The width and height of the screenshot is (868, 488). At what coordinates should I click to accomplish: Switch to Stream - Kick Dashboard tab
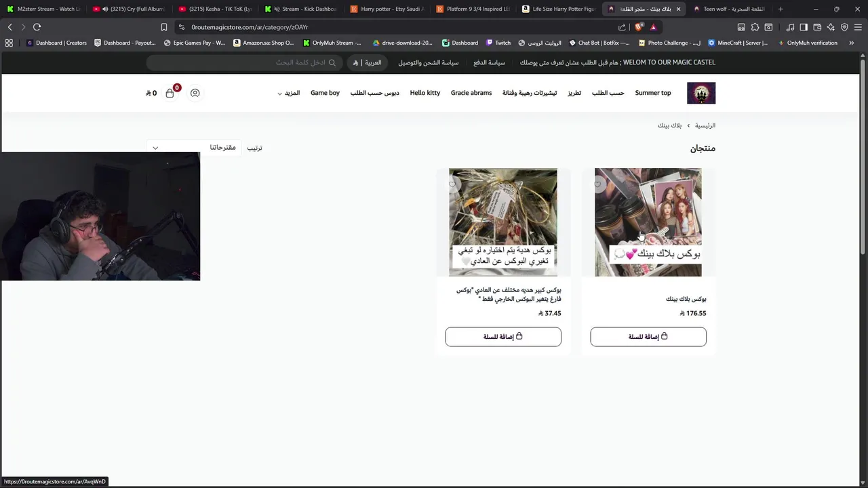pos(301,9)
